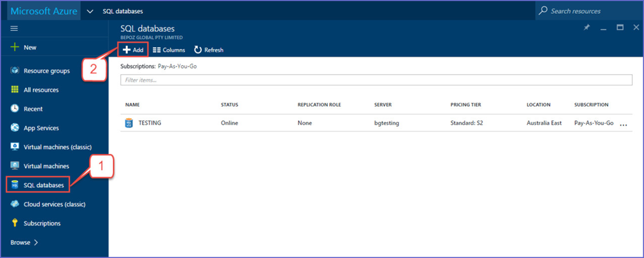This screenshot has width=644, height=258.
Task: Click the BEPOZ GLOBAL PTY LIMITED subtitle
Action: tap(152, 38)
